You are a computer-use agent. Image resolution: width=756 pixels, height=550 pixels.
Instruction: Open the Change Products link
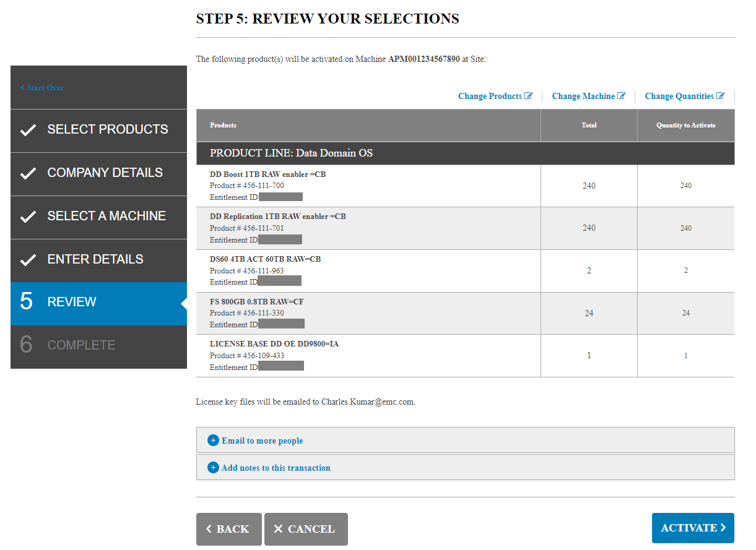490,96
